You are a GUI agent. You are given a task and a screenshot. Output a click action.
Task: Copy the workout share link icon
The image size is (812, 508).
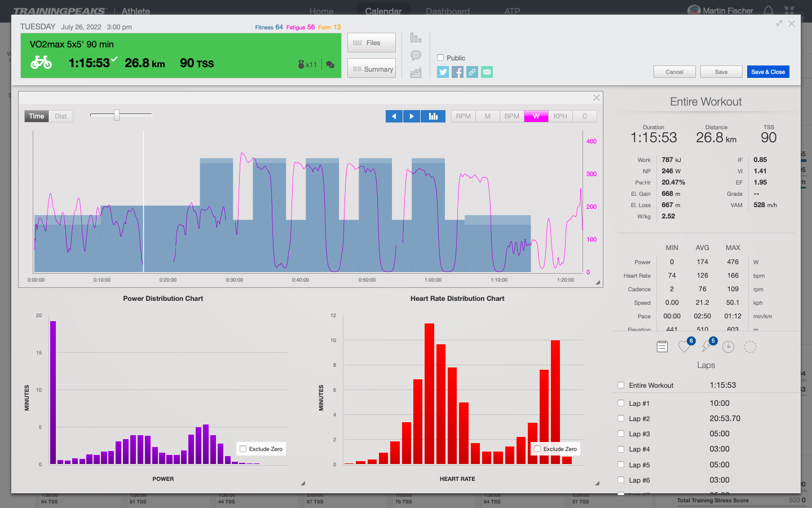(472, 72)
